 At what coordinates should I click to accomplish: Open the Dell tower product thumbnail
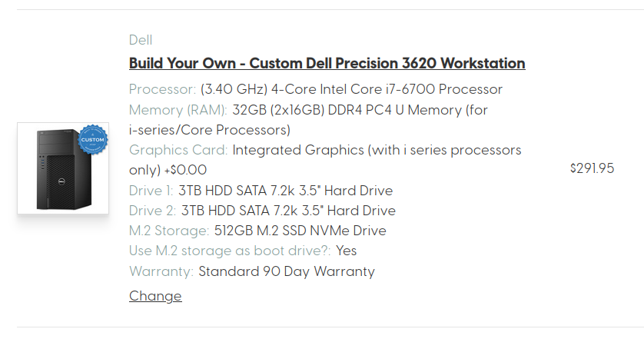pyautogui.click(x=63, y=168)
